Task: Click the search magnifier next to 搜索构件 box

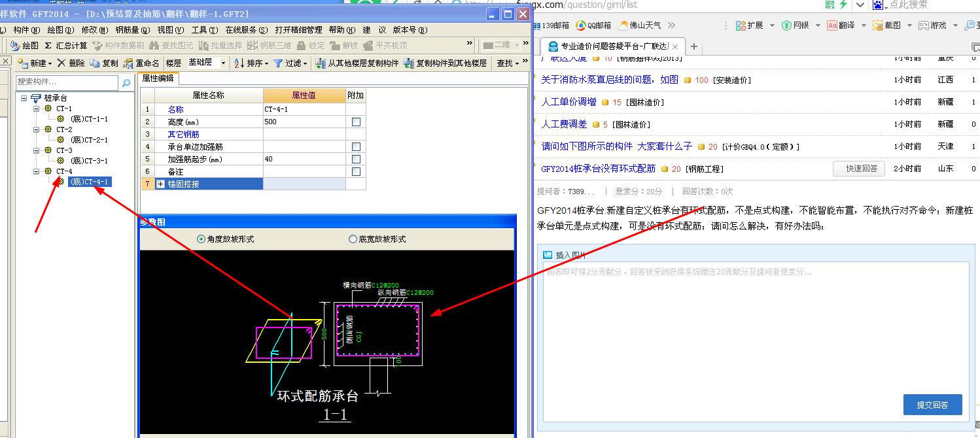Action: tap(126, 83)
